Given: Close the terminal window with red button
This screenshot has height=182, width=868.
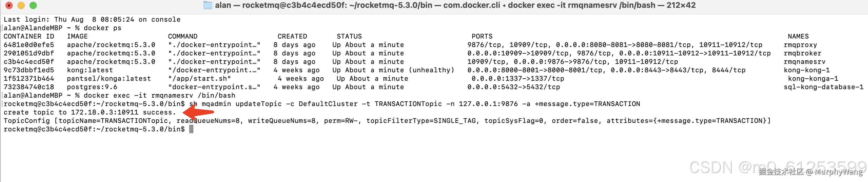Looking at the screenshot, I should [x=9, y=5].
